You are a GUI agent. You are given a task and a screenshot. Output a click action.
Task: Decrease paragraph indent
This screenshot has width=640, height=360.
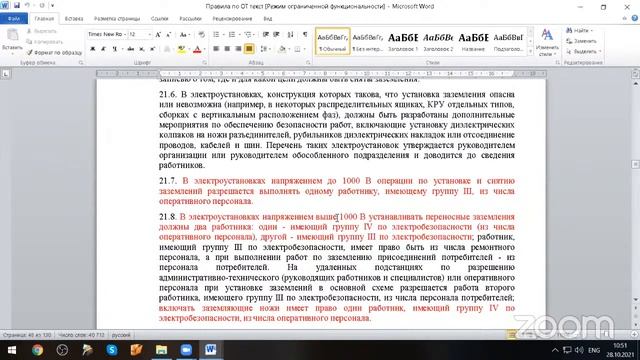tap(266, 35)
